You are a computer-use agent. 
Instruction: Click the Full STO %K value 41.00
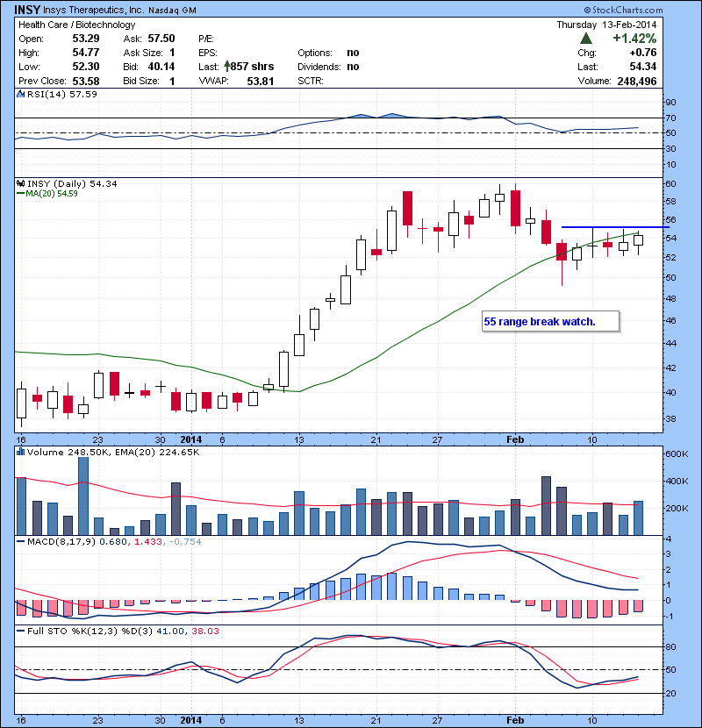pos(170,631)
